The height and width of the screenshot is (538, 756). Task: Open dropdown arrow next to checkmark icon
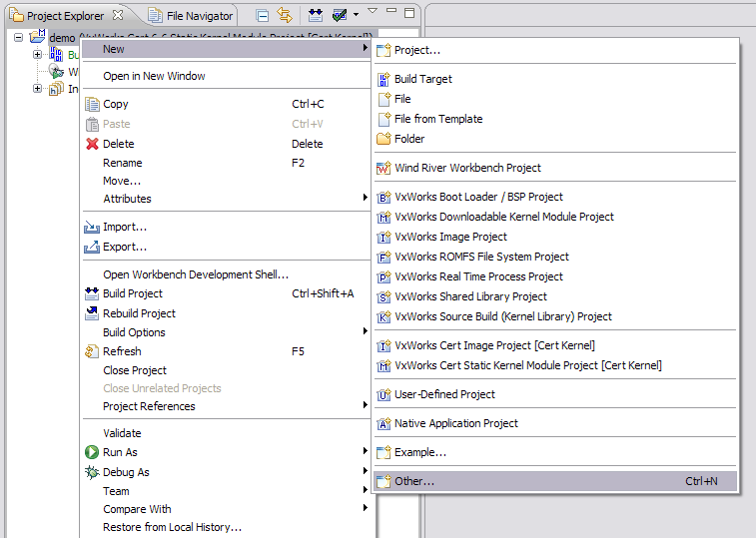click(356, 15)
